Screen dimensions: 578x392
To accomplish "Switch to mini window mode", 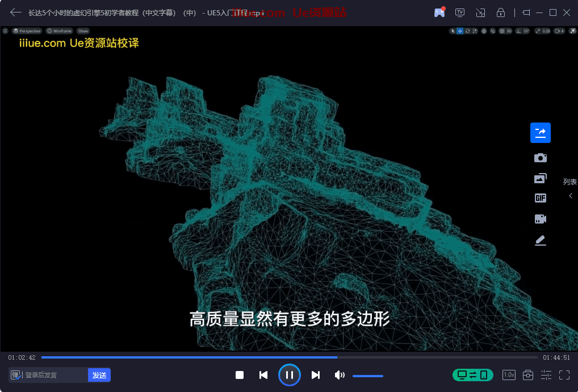I will pyautogui.click(x=480, y=12).
